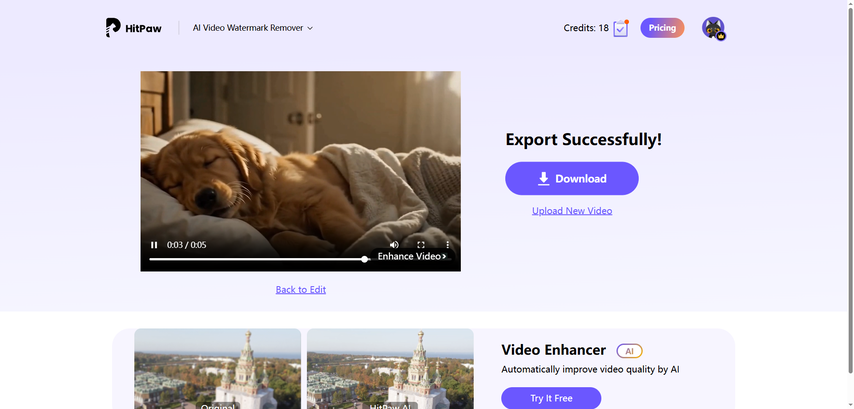Mute the video with the speaker icon
Viewport: 854px width, 409px height.
click(x=394, y=245)
